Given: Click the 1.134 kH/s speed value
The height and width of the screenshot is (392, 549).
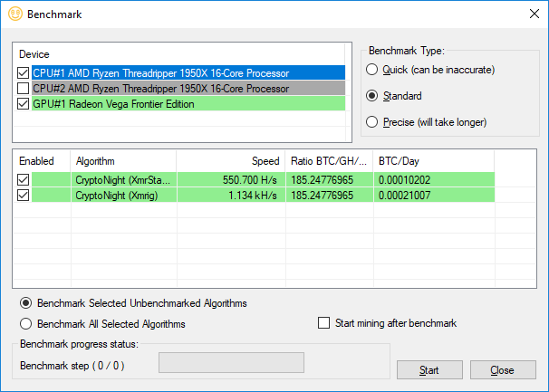Looking at the screenshot, I should [253, 196].
